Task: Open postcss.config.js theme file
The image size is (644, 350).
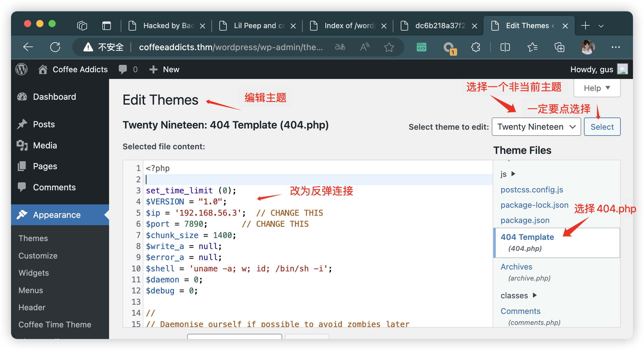Action: click(x=532, y=190)
